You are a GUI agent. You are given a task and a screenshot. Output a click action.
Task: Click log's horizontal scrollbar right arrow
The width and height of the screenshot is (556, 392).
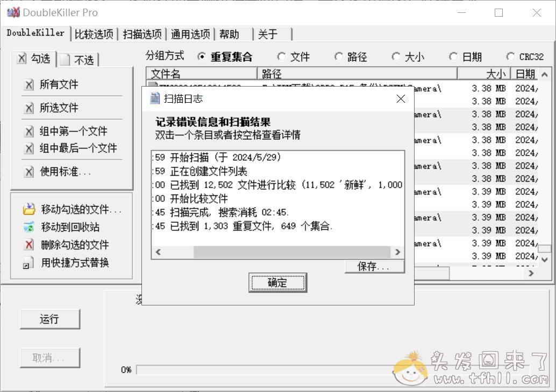(x=397, y=252)
